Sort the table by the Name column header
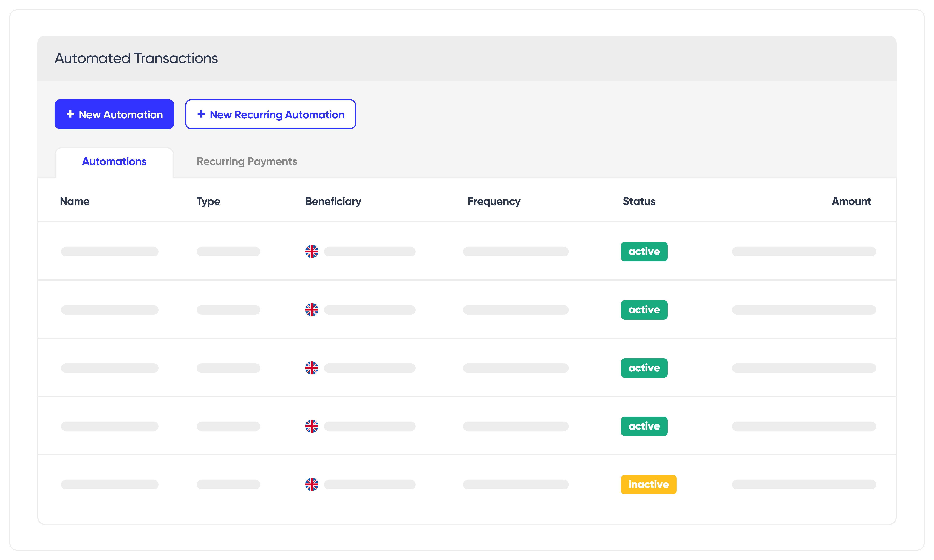 tap(74, 201)
